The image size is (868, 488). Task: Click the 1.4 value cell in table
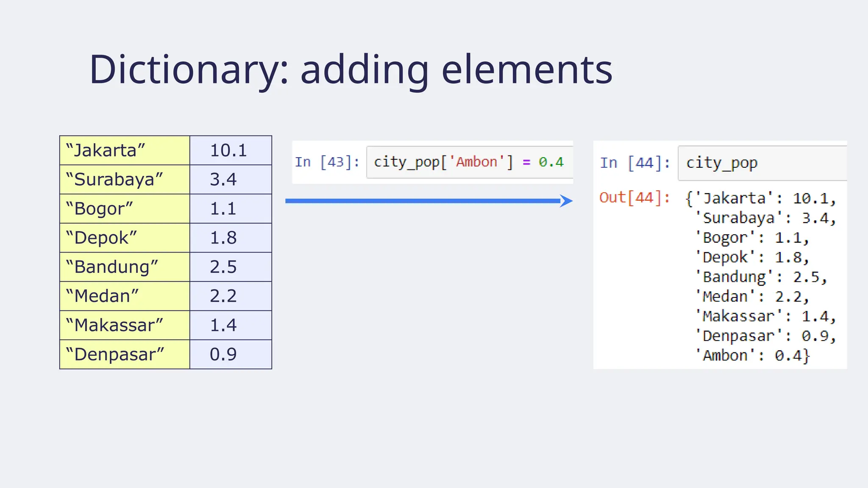(231, 325)
